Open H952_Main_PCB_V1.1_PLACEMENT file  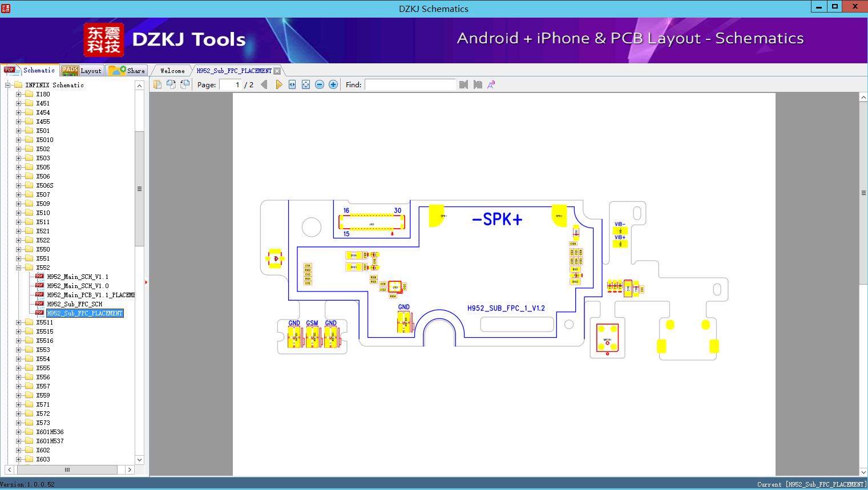[x=91, y=295]
